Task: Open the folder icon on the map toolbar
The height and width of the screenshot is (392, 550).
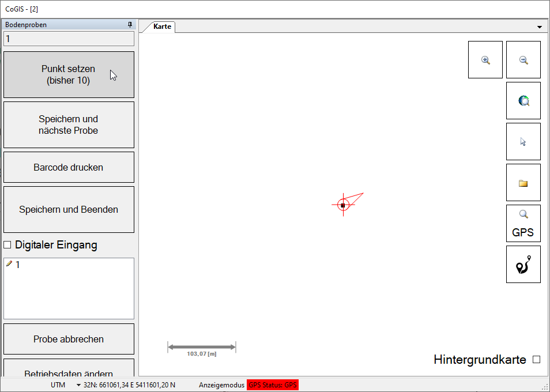Action: click(523, 182)
